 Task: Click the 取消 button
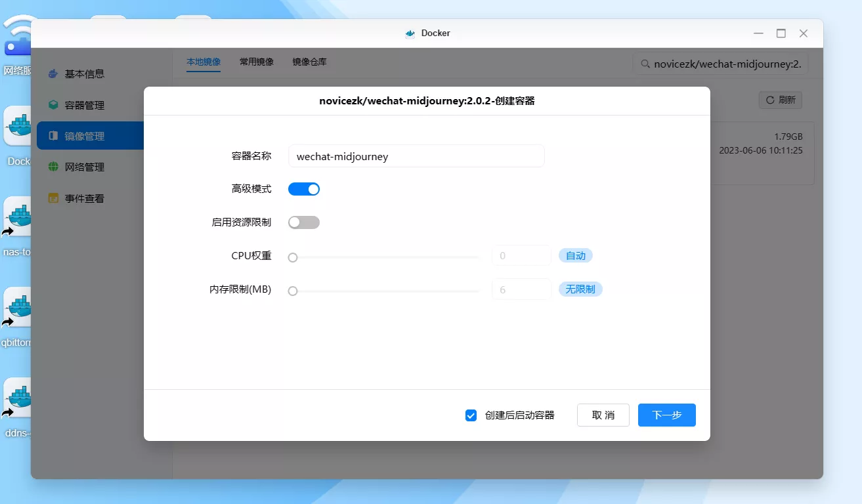click(x=603, y=415)
